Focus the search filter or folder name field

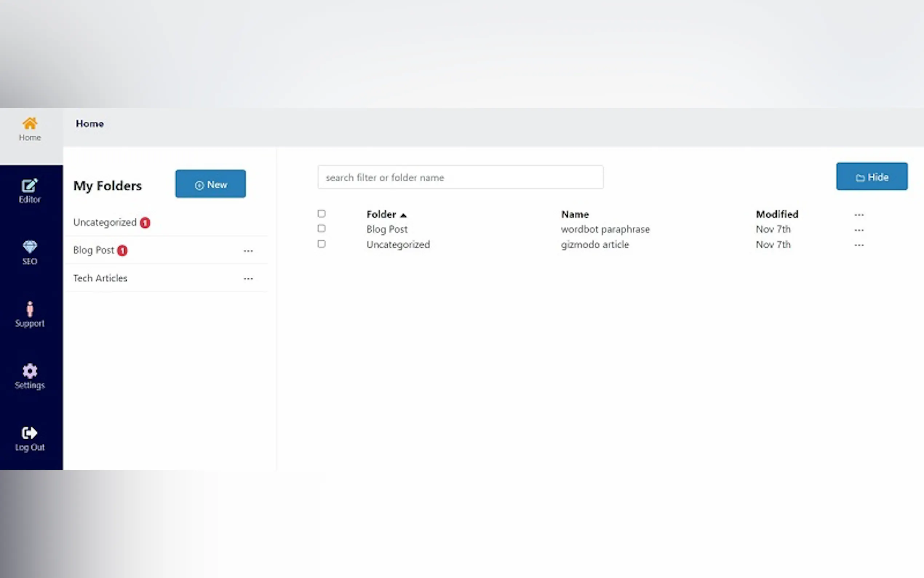460,177
